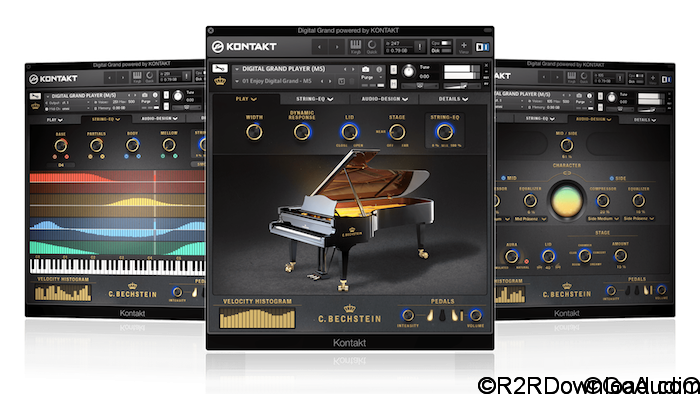Screen dimensions: 700x394
Task: Open the View plus menu in the center window
Action: tap(463, 46)
